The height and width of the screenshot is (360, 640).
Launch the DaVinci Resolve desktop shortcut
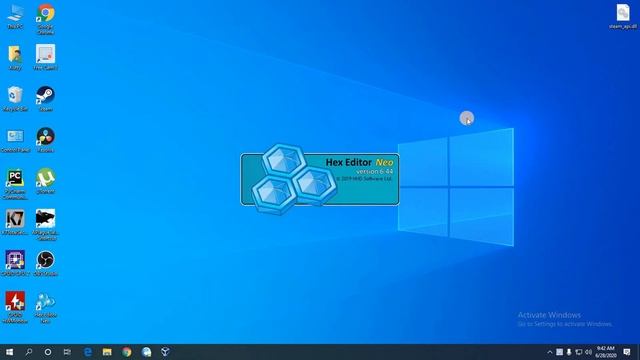point(45,140)
